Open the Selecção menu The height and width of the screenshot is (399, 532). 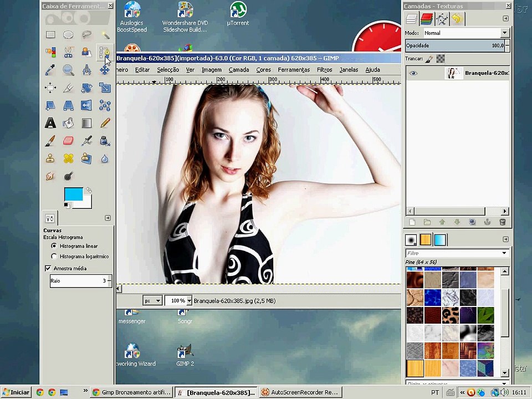pyautogui.click(x=168, y=70)
